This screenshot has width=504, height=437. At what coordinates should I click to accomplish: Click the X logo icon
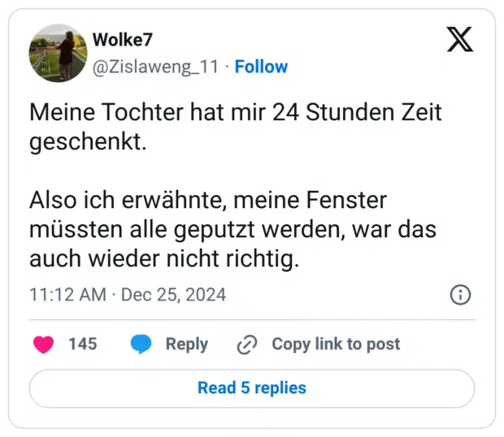[460, 39]
